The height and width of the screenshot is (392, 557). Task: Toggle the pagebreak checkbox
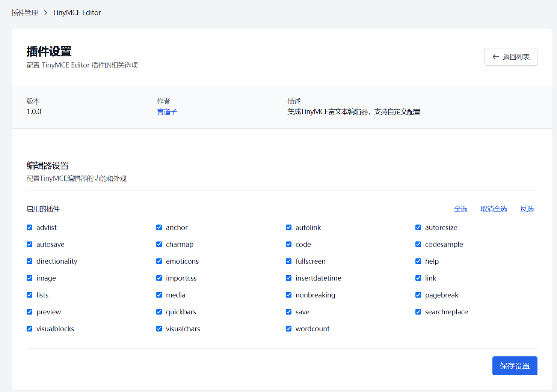click(x=418, y=295)
